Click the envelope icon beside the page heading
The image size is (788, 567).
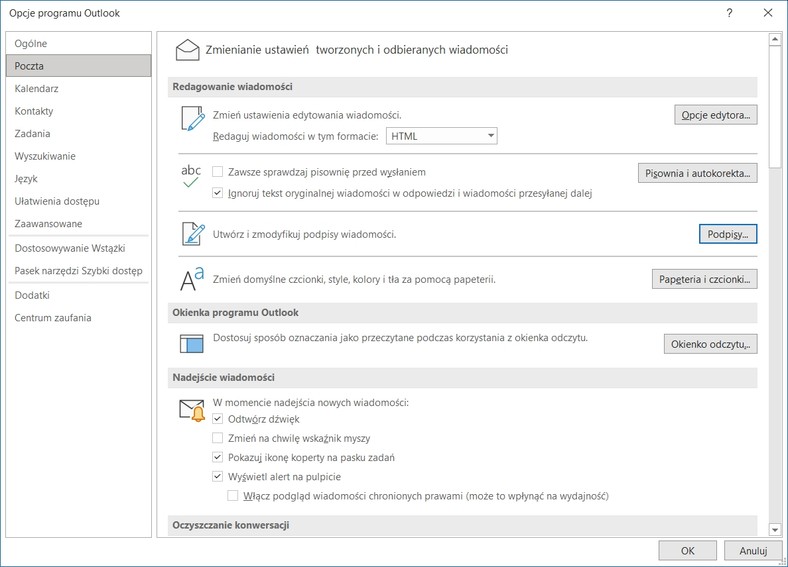pyautogui.click(x=187, y=50)
